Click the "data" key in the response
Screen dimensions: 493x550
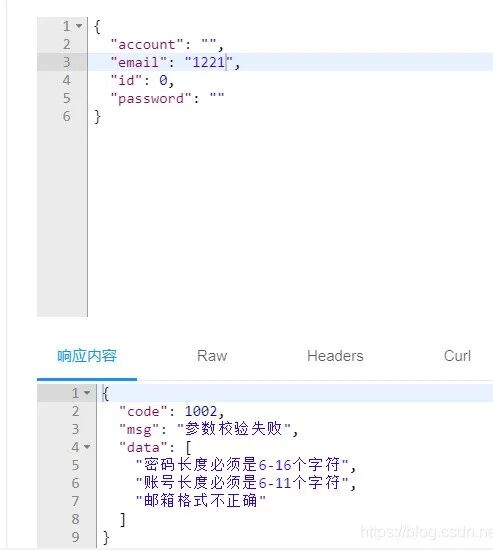[x=143, y=447]
